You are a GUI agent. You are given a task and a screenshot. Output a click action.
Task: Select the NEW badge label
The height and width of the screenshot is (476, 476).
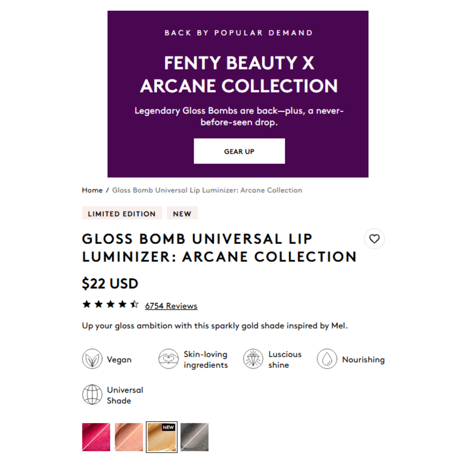pos(182,213)
